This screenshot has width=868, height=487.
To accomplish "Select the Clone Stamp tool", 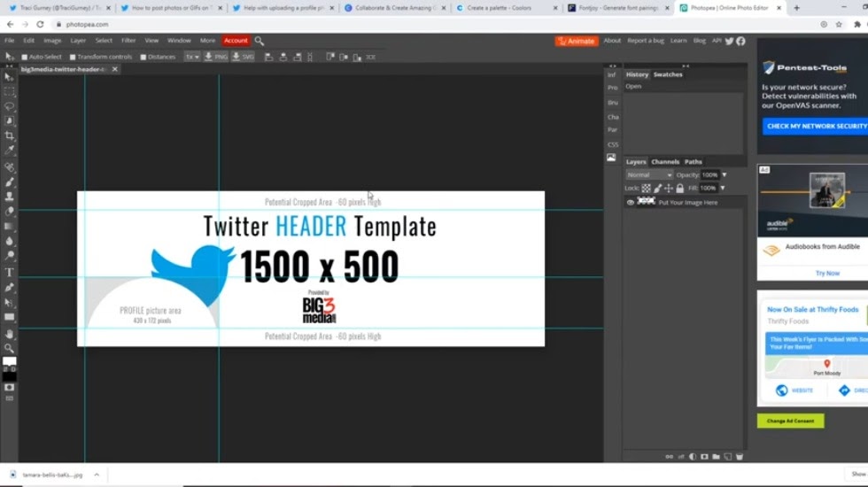I will tap(9, 197).
